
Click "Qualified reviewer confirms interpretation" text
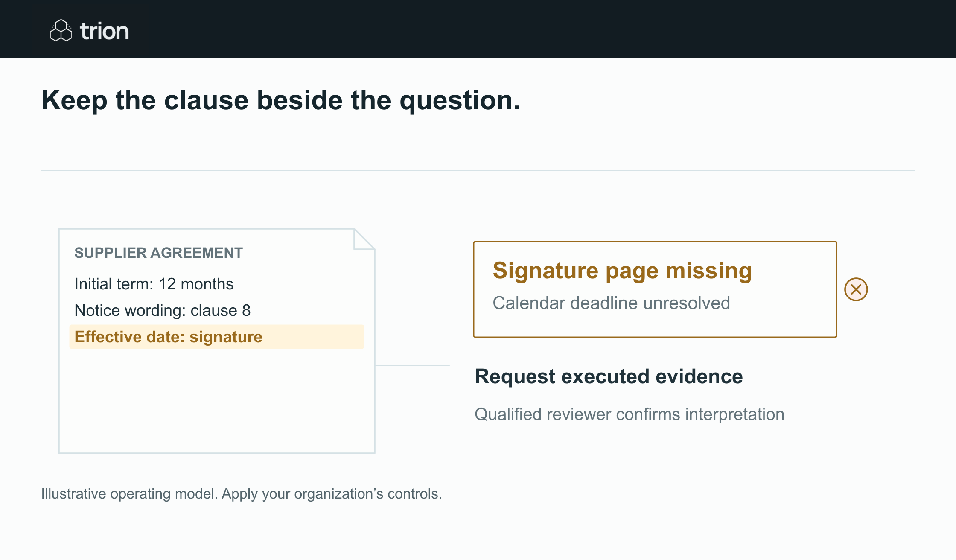630,414
